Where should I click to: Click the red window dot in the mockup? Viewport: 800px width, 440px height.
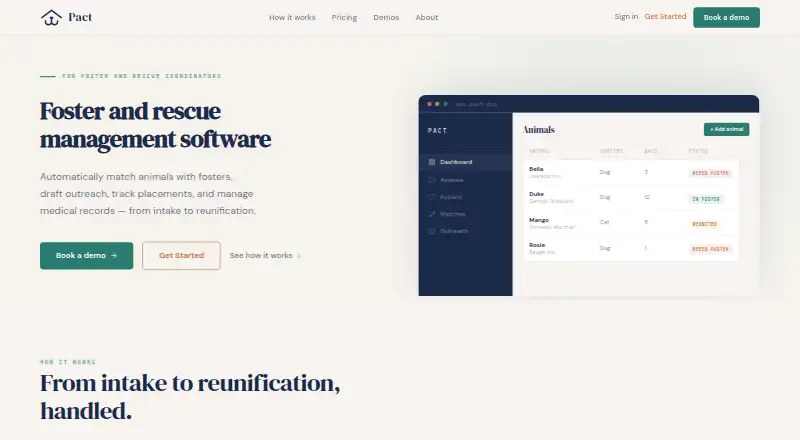(430, 104)
